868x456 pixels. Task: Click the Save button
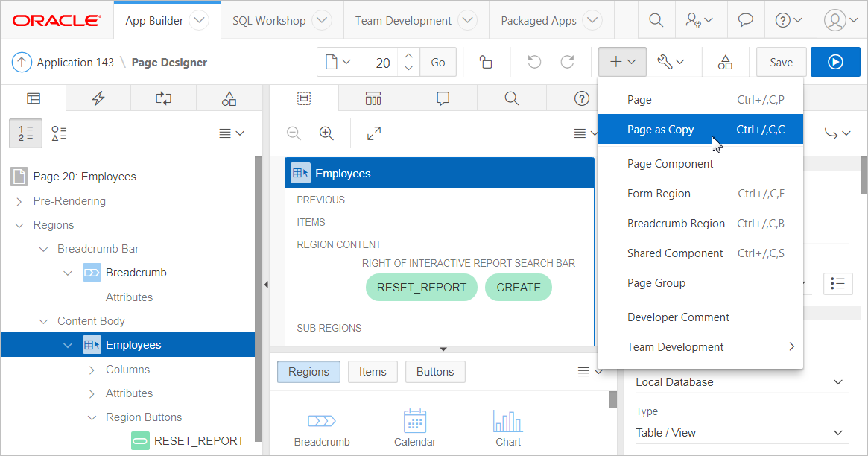(781, 63)
